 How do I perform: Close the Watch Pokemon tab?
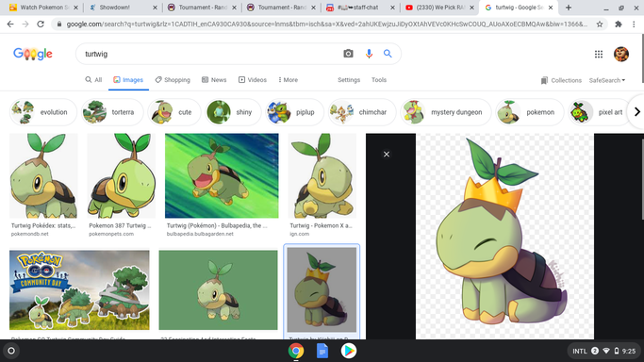coord(75,8)
